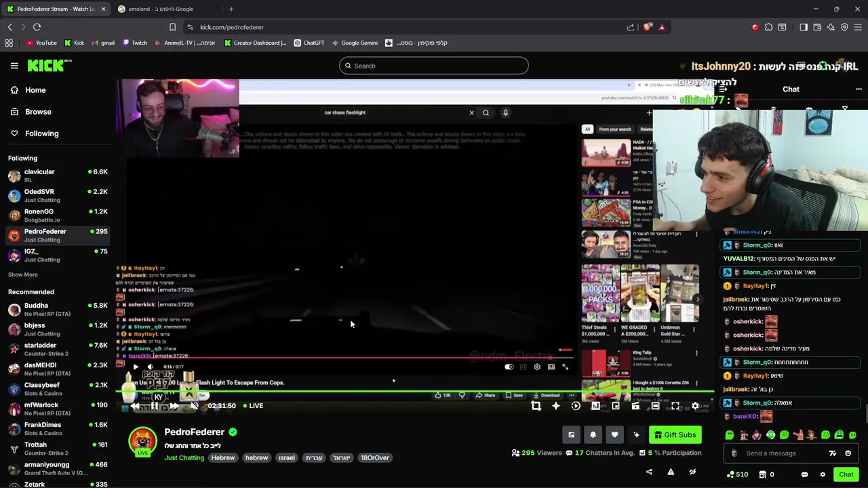Click the sparkle icon in stream player
The height and width of the screenshot is (488, 868).
coord(556,406)
